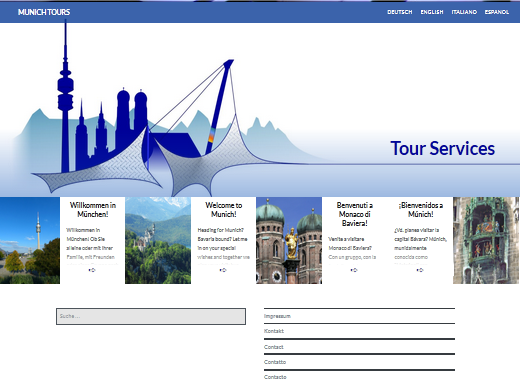Open the Contact footer link
520x380 pixels.
[274, 347]
